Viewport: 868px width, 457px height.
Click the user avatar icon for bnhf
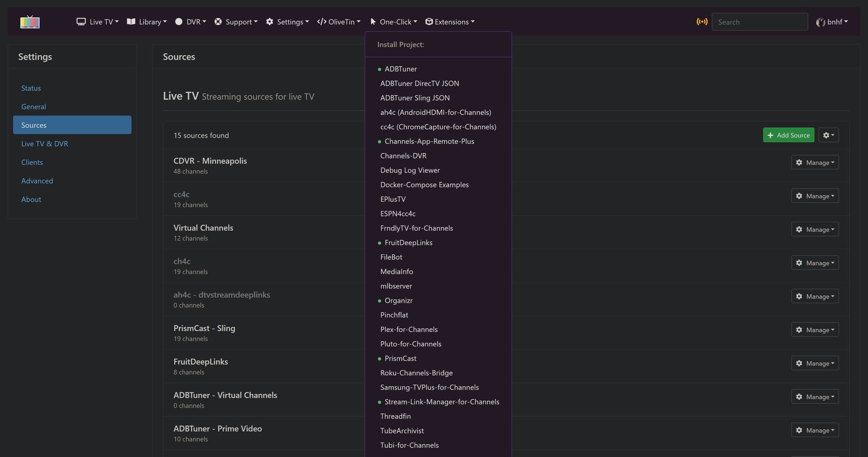pyautogui.click(x=820, y=22)
